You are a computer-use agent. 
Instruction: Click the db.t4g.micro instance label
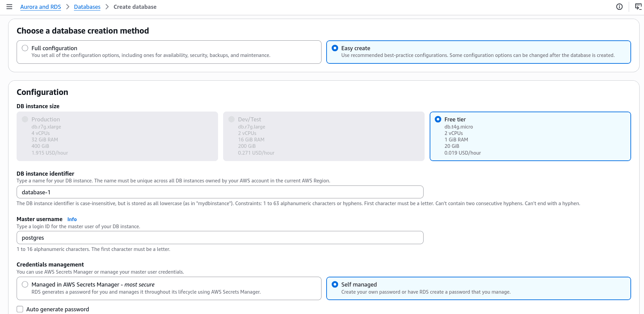(458, 127)
